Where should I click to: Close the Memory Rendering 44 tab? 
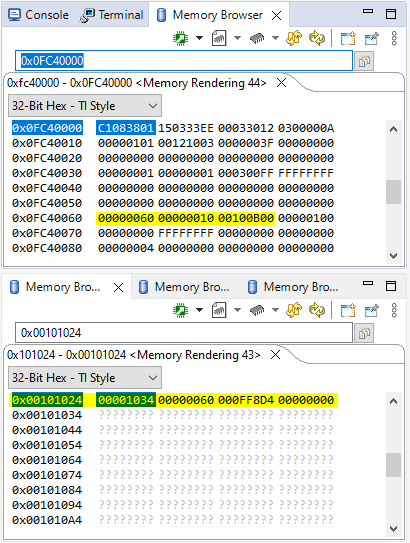(x=282, y=83)
